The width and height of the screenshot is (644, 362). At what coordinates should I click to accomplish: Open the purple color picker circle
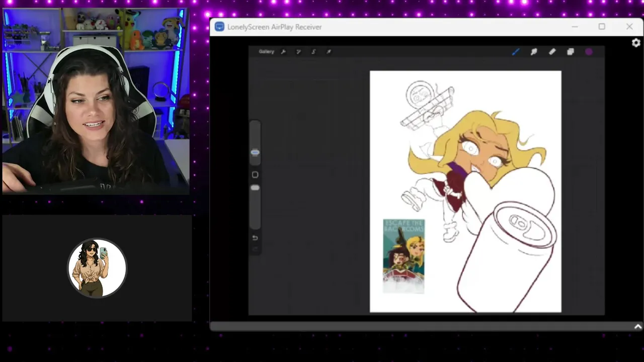pyautogui.click(x=589, y=52)
